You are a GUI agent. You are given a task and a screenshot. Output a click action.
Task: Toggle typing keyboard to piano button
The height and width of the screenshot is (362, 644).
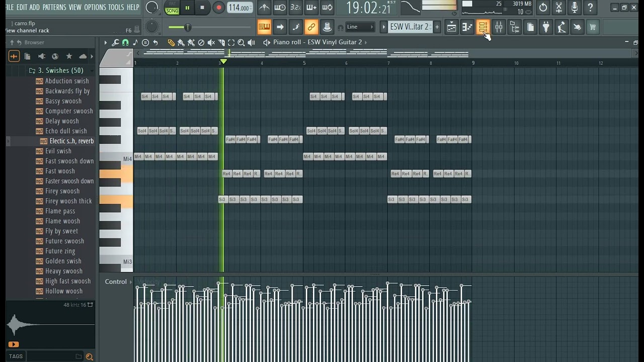click(264, 27)
